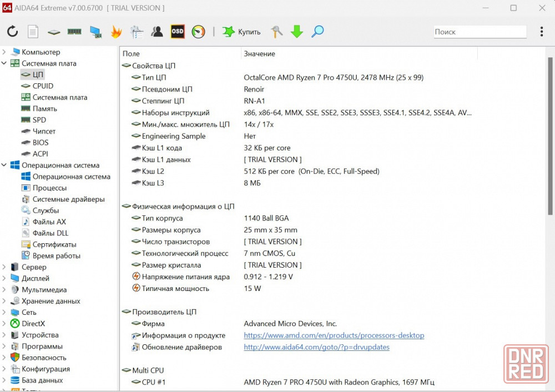Select CPUID in the sidebar tree
This screenshot has height=392, width=555.
pyautogui.click(x=43, y=86)
